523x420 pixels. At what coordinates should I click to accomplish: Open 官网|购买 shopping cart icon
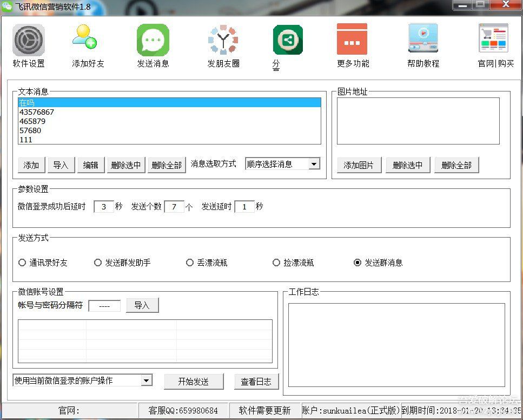pos(494,38)
